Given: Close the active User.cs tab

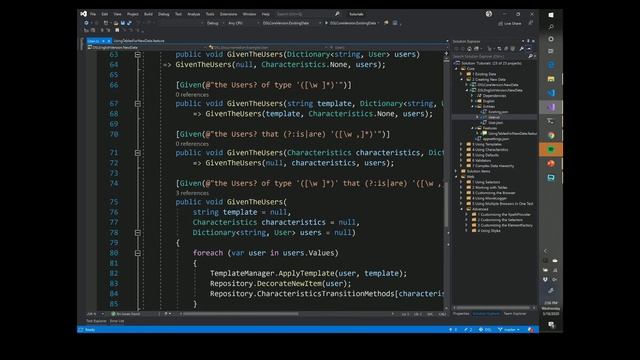Looking at the screenshot, I should tap(109, 41).
